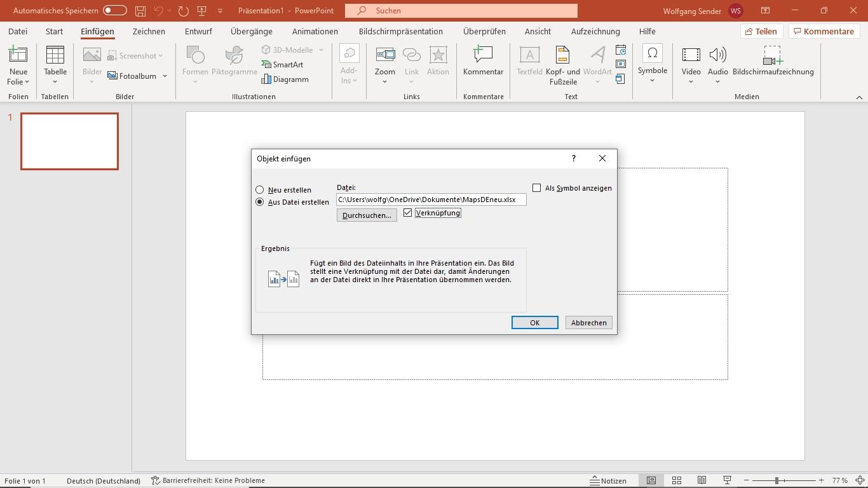868x488 pixels.
Task: Open the Datei menu
Action: pos(18,31)
